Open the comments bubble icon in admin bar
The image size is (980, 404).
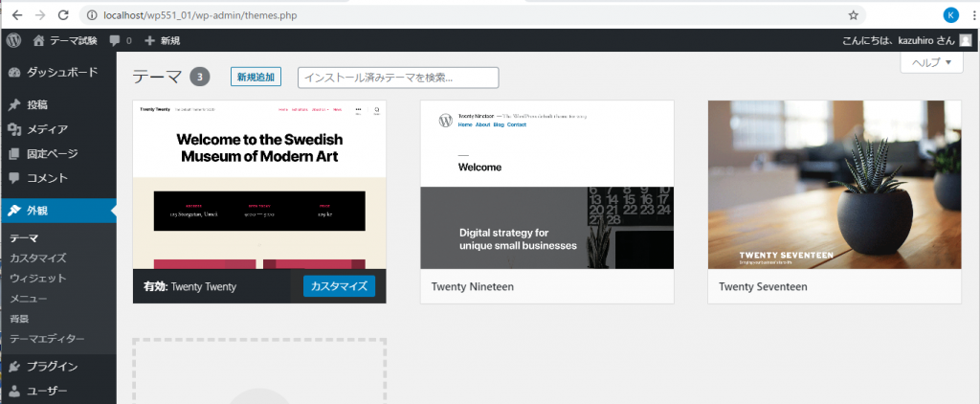pos(115,40)
